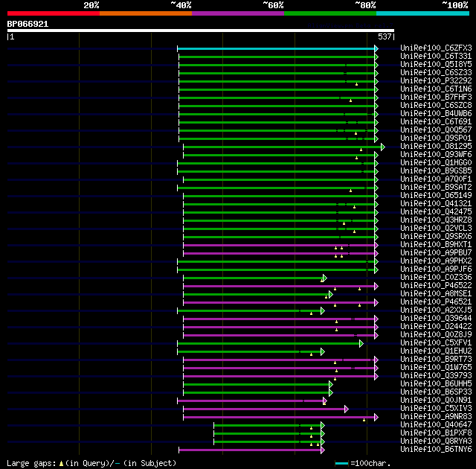The image size is (476, 469).
Task: Choose the UniRef100_Q2VCL3 entry
Action: pyautogui.click(x=436, y=229)
